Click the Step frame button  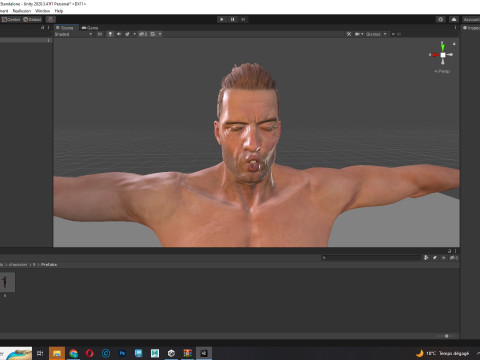tap(243, 19)
